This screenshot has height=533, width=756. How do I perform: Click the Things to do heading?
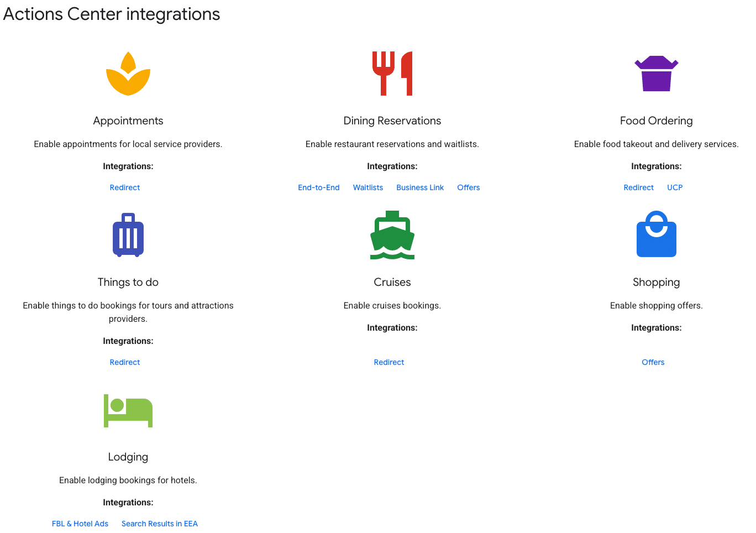[128, 282]
